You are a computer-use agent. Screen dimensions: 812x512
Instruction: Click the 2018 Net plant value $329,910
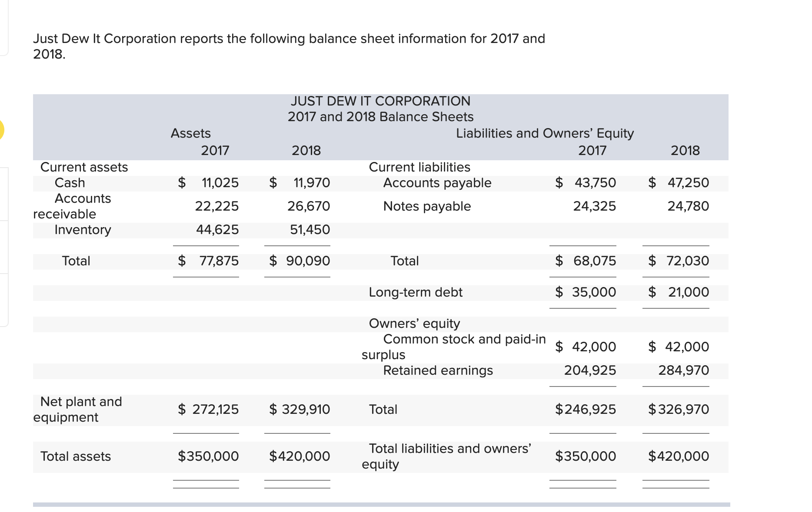click(306, 410)
